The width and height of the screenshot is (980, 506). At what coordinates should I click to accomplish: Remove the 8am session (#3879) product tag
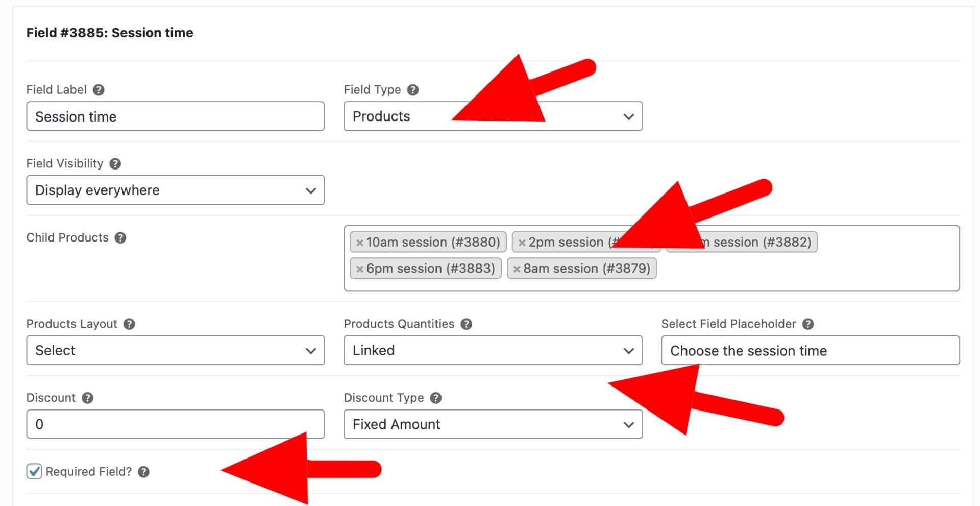pos(516,268)
